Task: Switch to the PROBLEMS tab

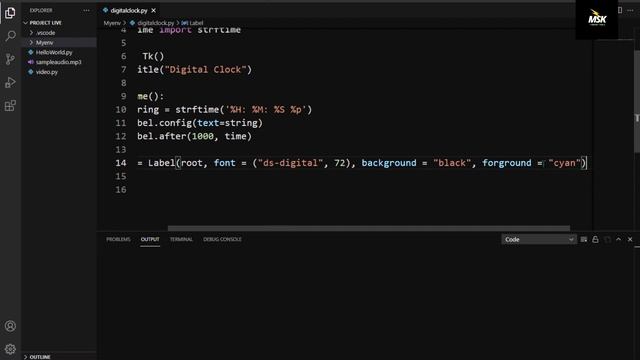Action: [118, 239]
